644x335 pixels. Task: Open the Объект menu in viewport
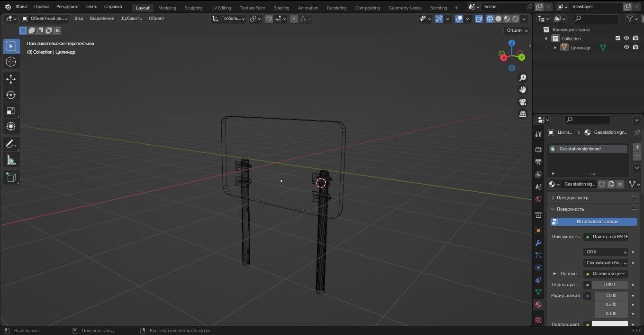click(x=156, y=19)
